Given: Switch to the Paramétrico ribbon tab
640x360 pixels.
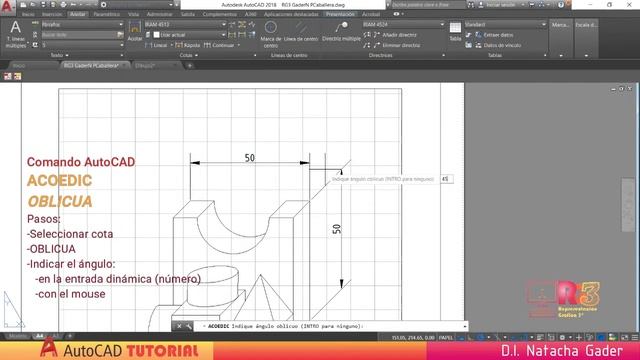Looking at the screenshot, I should [107, 14].
